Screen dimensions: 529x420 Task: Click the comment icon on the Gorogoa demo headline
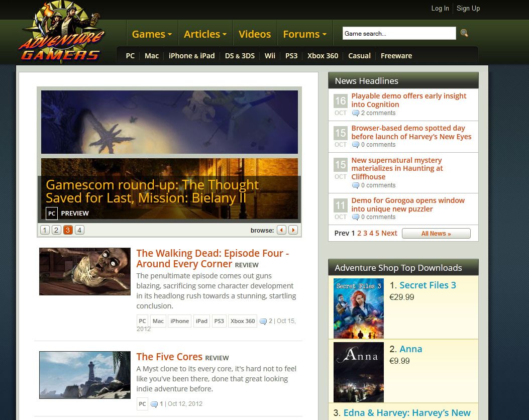(356, 217)
